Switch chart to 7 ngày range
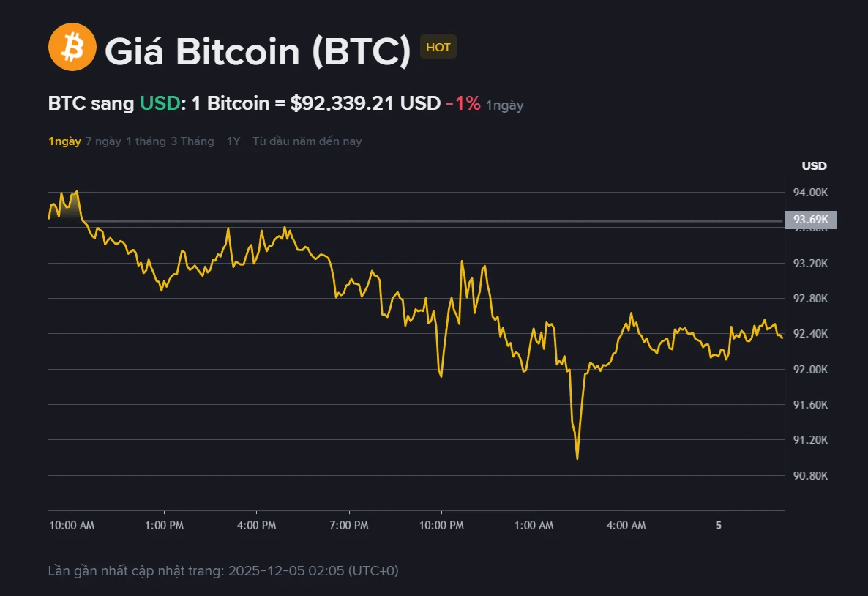 (x=103, y=141)
